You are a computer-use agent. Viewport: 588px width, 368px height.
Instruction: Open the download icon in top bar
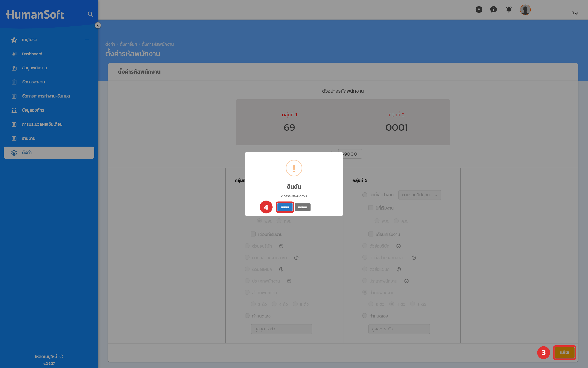(x=479, y=9)
